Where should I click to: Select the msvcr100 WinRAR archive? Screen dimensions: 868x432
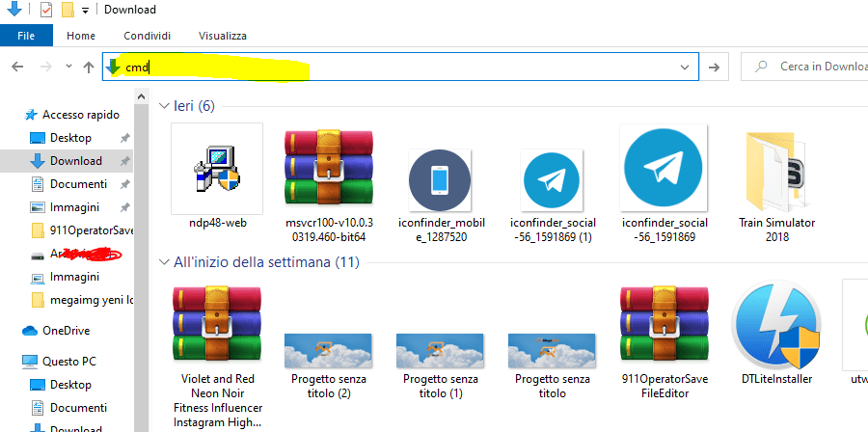click(x=328, y=170)
